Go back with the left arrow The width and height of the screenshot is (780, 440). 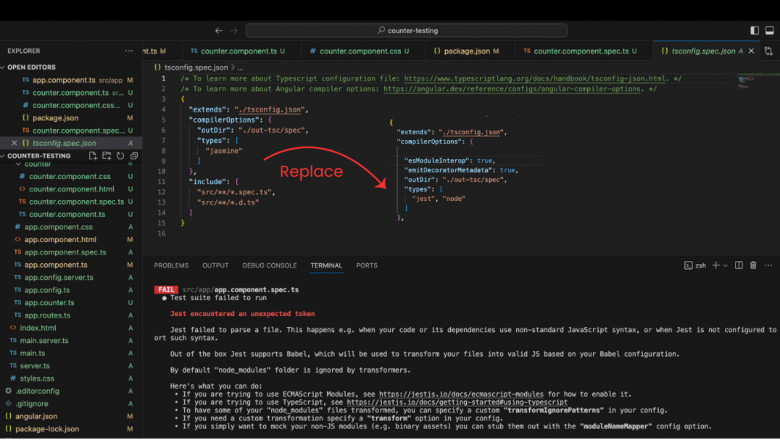point(218,30)
